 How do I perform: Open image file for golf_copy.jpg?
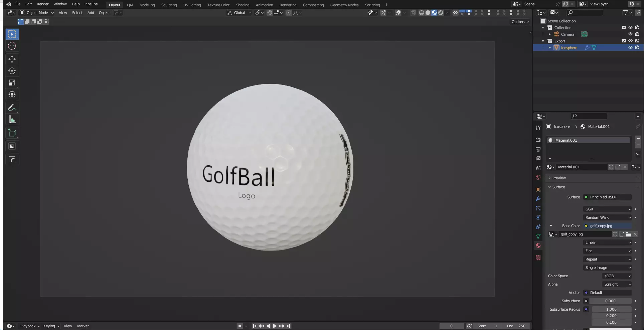point(629,234)
